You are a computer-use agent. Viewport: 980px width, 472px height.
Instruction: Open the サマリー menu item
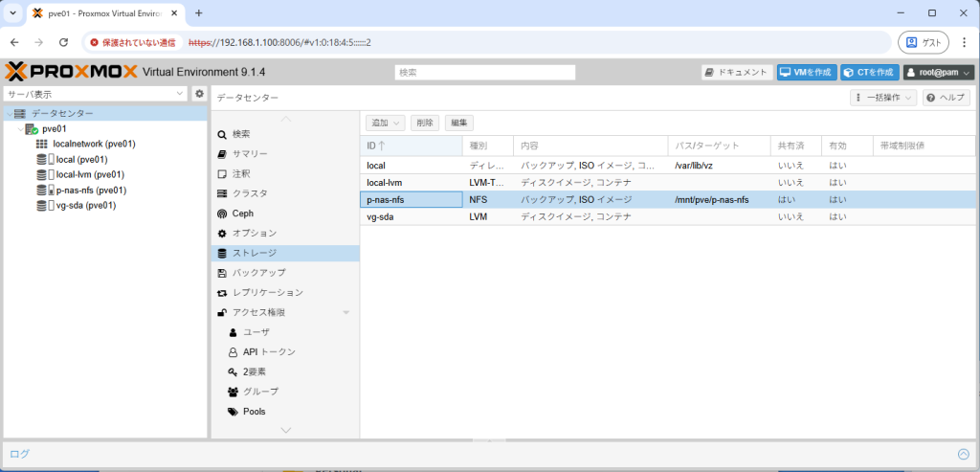pos(285,154)
